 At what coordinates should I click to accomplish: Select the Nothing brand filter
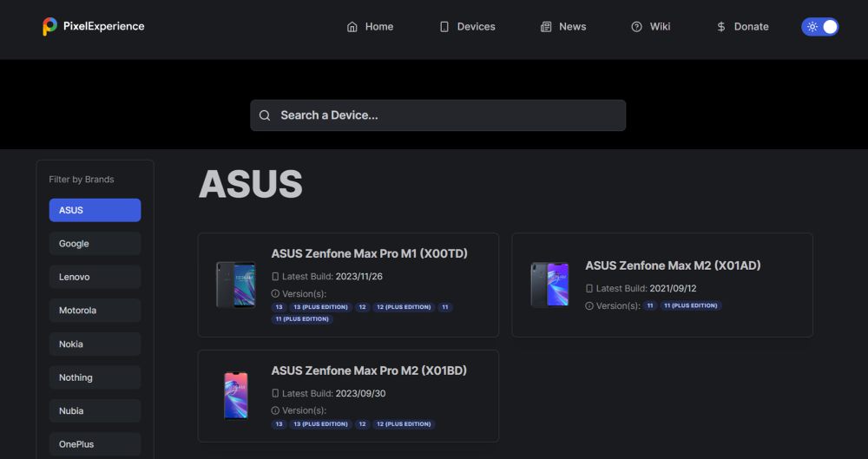tap(95, 377)
